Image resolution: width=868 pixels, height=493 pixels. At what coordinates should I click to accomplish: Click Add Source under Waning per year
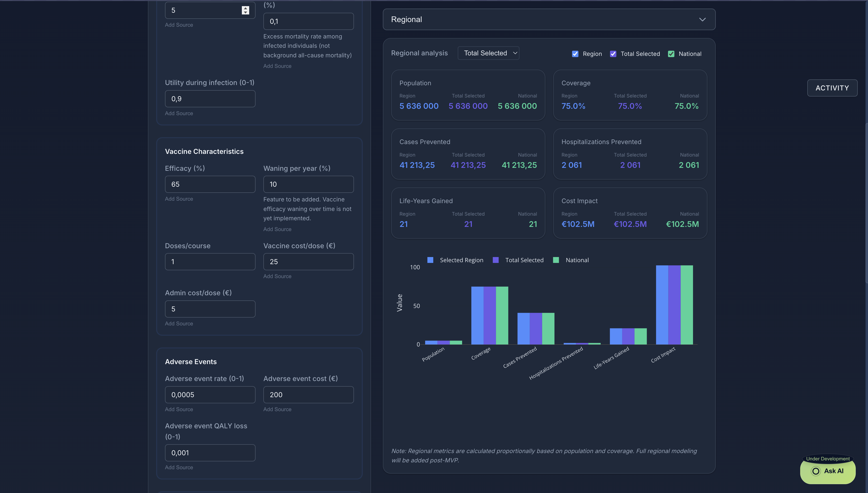click(x=277, y=229)
